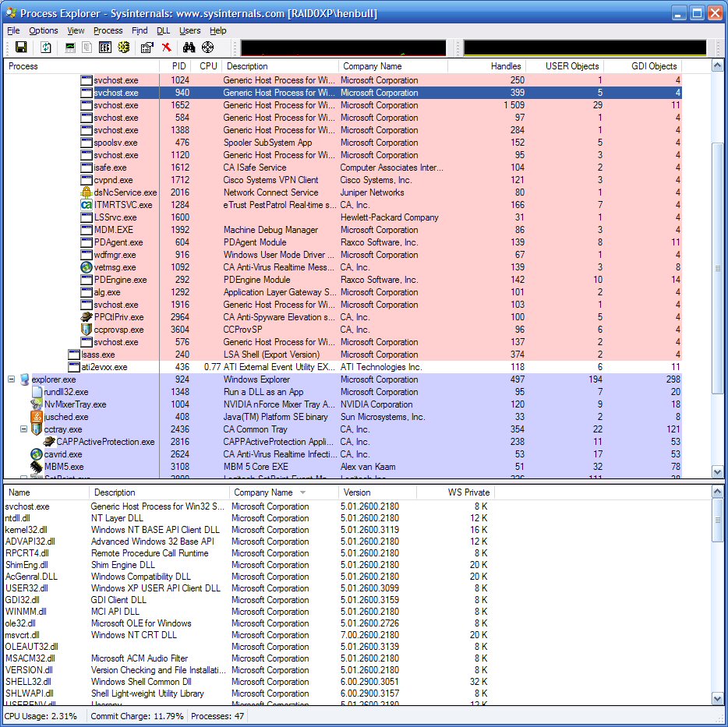Click the Save floppy disk toolbar icon
The width and height of the screenshot is (728, 727).
coord(21,47)
